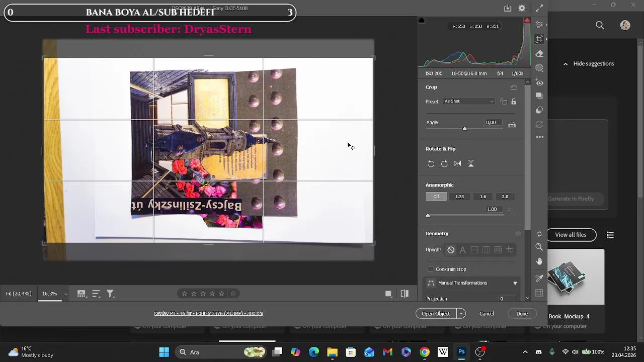Click the Done button
The height and width of the screenshot is (362, 644).
coord(522,314)
